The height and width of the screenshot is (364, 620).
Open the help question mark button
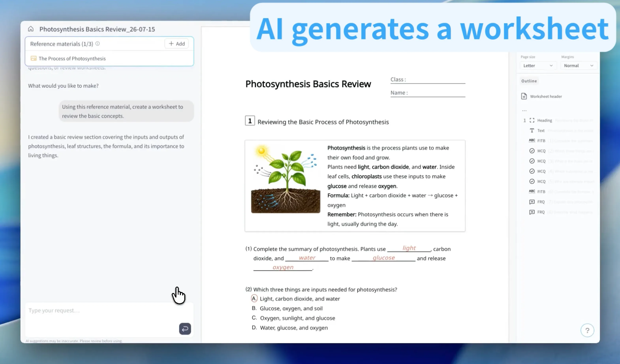[587, 330]
